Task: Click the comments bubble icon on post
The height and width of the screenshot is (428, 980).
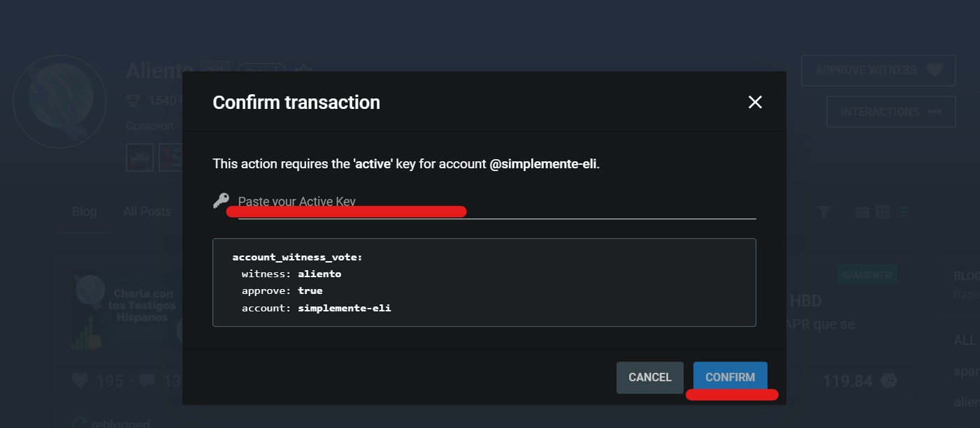Action: point(147,381)
